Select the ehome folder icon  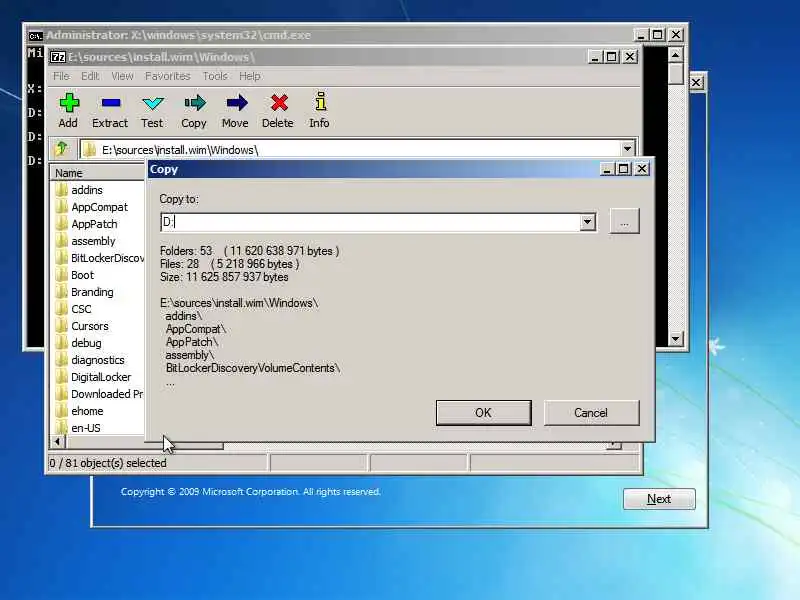pos(61,411)
